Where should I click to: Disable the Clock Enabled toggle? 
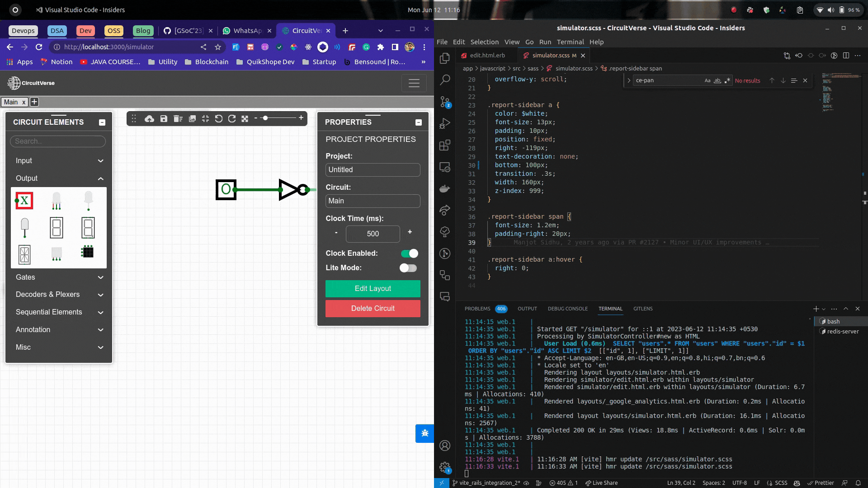tap(409, 253)
